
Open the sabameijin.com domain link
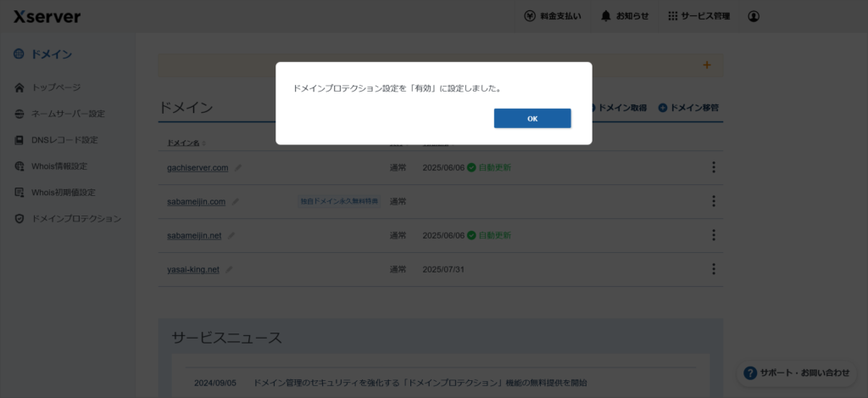click(x=196, y=202)
